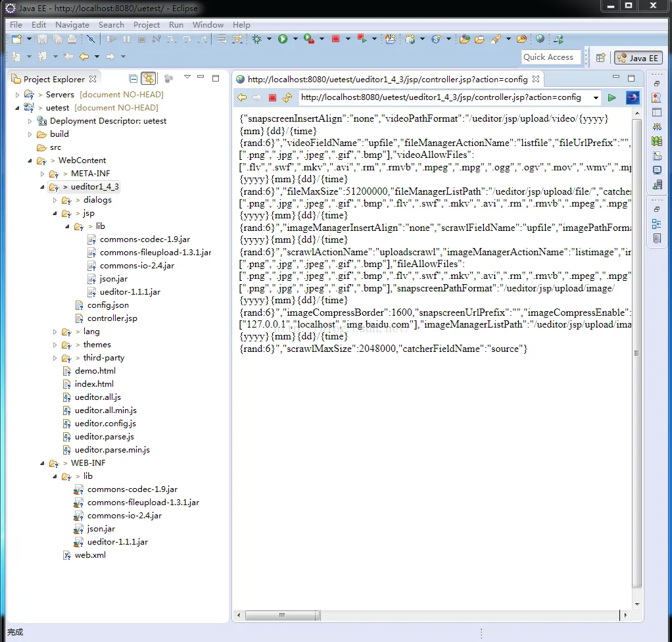The height and width of the screenshot is (642, 672).
Task: Click Collapse All in Project Explorer
Action: [133, 79]
